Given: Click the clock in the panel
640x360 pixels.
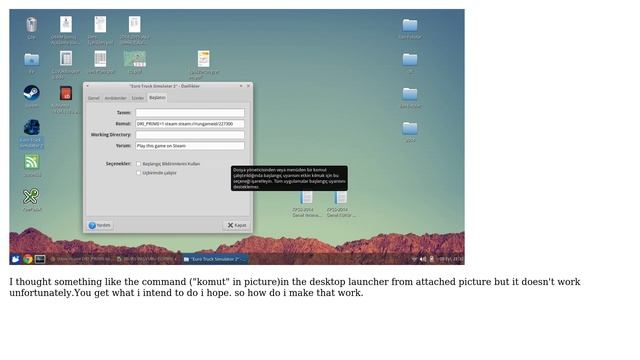Looking at the screenshot, I should 450,259.
